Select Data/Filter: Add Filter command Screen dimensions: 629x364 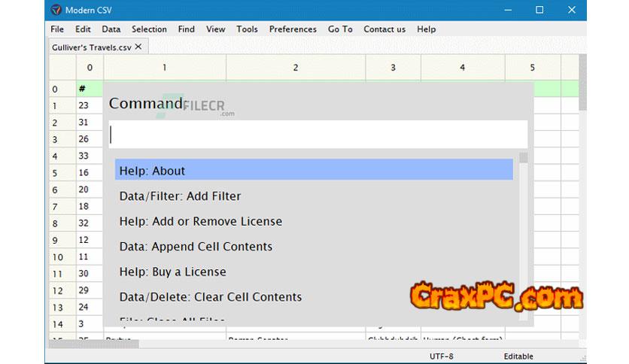[180, 196]
